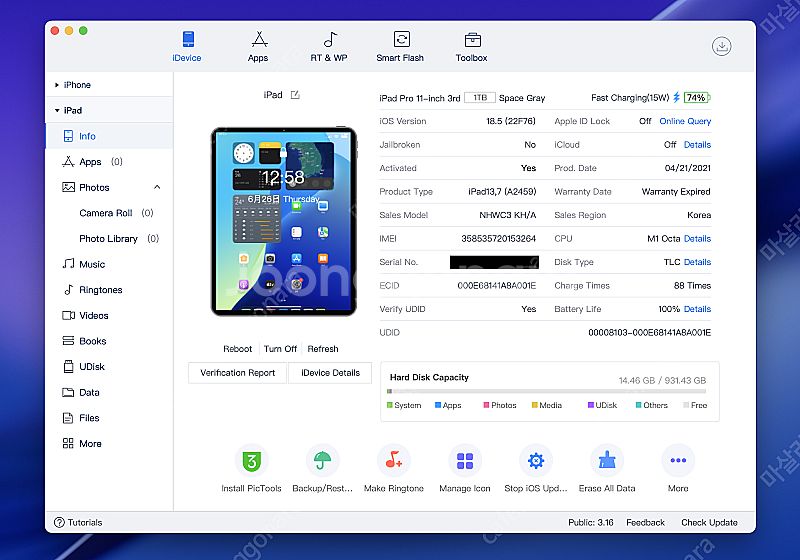Open the Battery Life Details link
The width and height of the screenshot is (800, 560).
[697, 309]
